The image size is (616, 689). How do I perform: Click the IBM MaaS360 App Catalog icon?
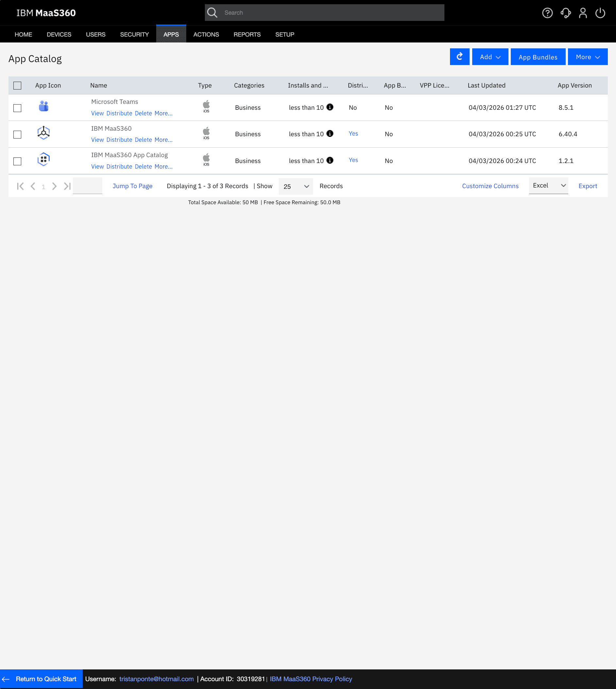[x=44, y=159]
